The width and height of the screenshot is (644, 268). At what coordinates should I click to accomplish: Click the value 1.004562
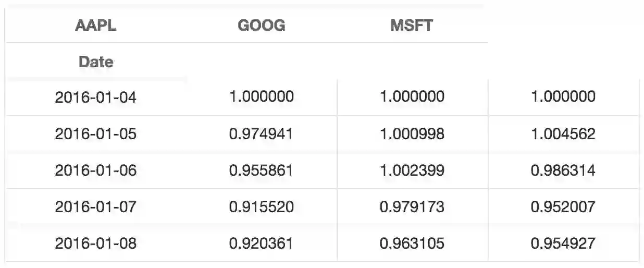[563, 134]
